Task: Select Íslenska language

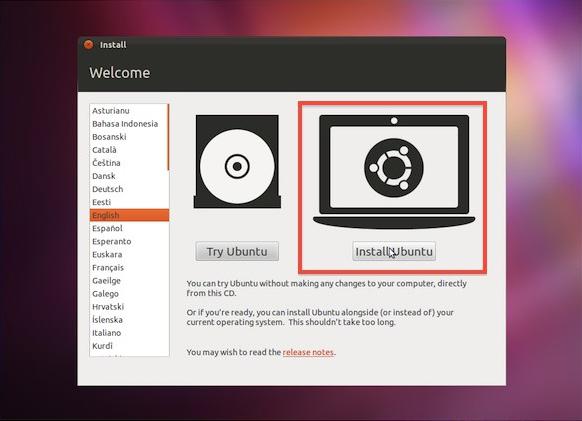Action: coord(129,320)
